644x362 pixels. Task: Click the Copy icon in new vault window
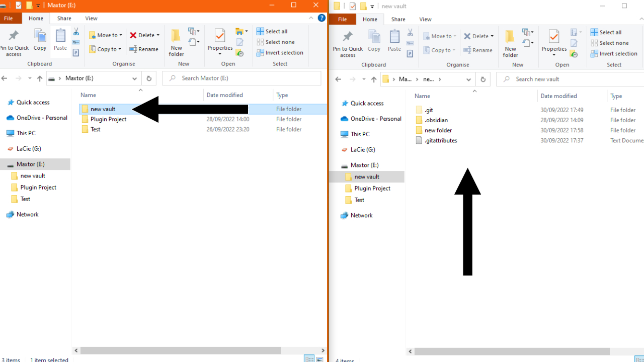[x=374, y=41]
